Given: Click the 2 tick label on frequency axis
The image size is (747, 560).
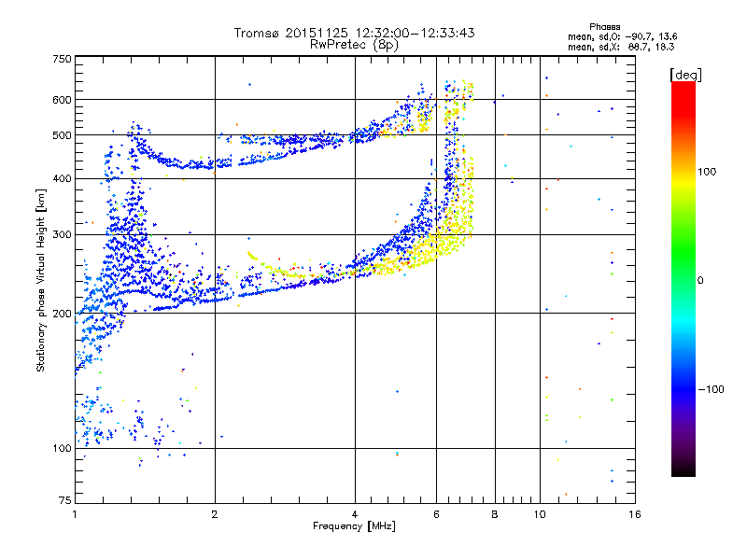Looking at the screenshot, I should tap(215, 514).
